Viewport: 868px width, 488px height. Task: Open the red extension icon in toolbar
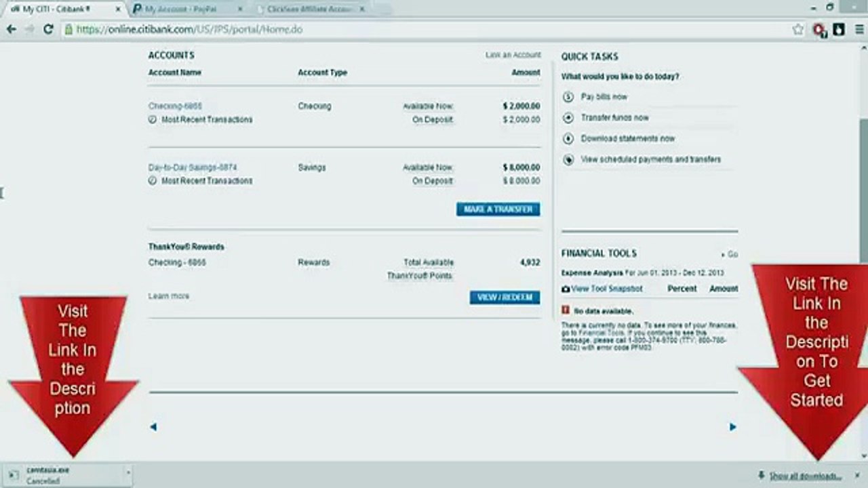click(x=819, y=30)
